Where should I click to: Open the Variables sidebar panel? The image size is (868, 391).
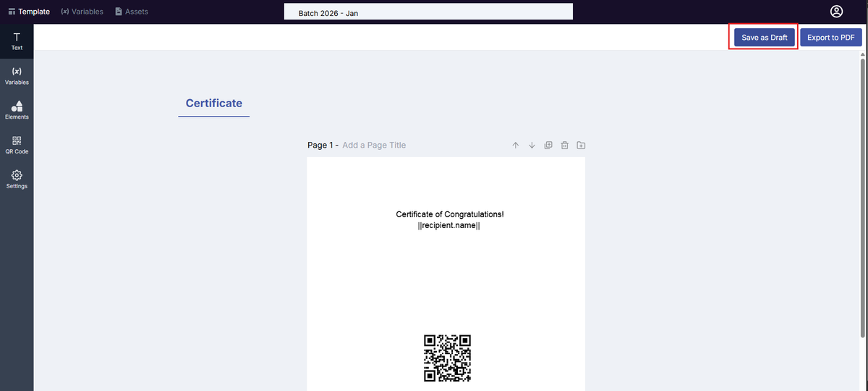point(17,76)
